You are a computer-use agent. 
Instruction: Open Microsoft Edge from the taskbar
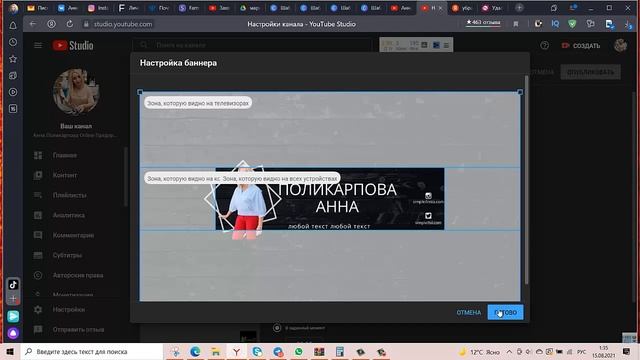coord(195,351)
